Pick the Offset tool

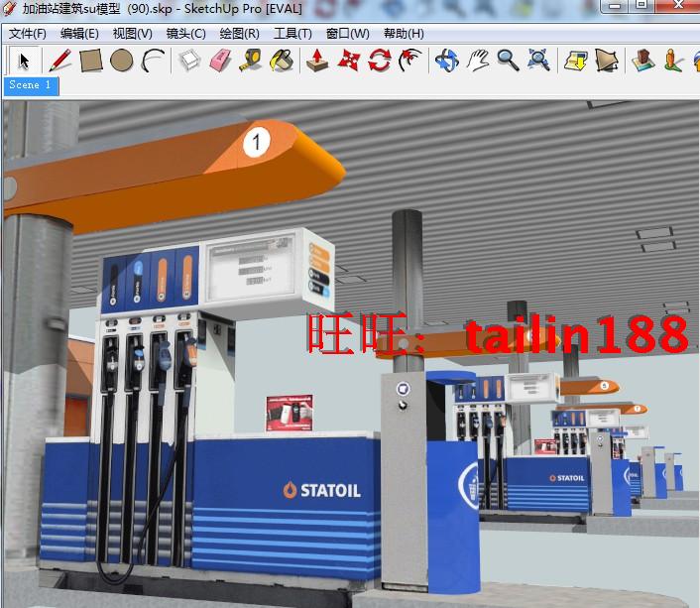[x=410, y=61]
